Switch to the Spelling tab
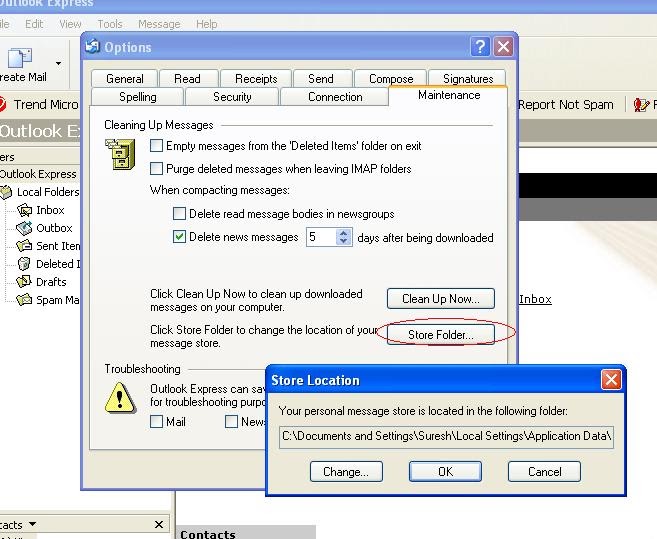The image size is (657, 539). pos(137,97)
